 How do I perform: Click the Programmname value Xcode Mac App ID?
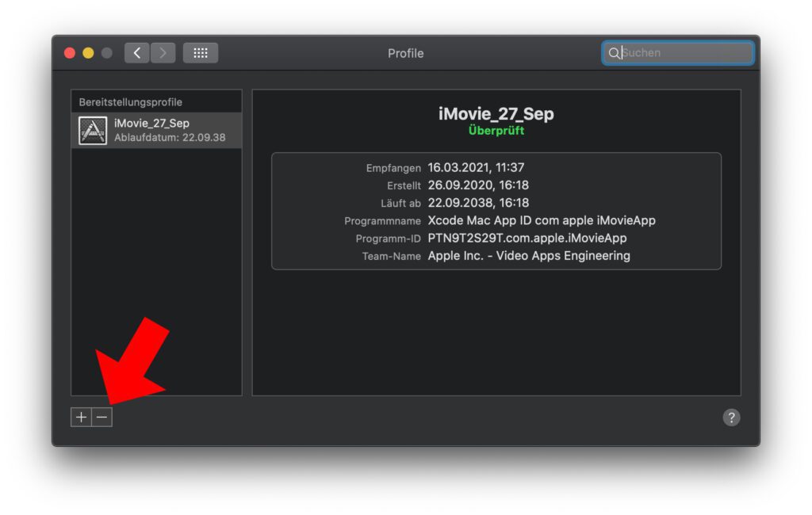pyautogui.click(x=542, y=220)
